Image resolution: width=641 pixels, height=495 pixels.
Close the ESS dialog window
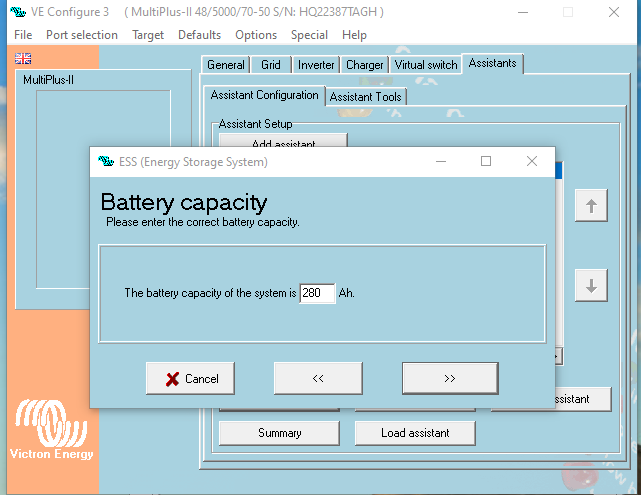tap(531, 161)
